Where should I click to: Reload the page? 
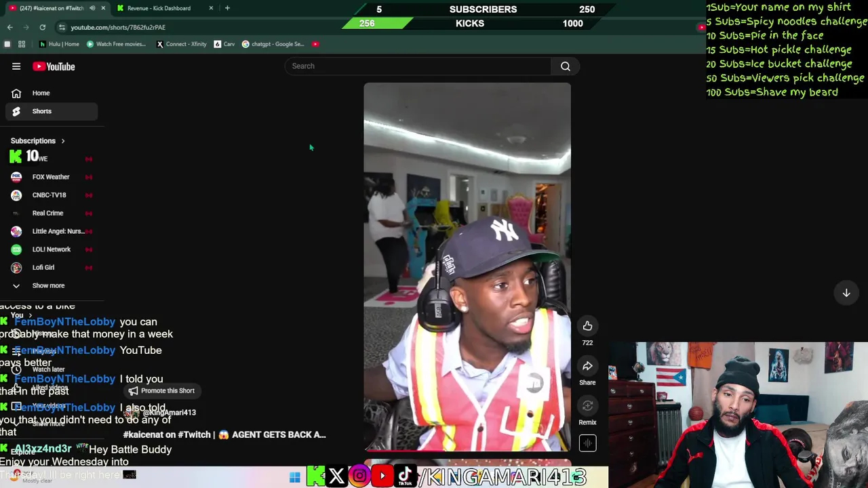(x=42, y=27)
